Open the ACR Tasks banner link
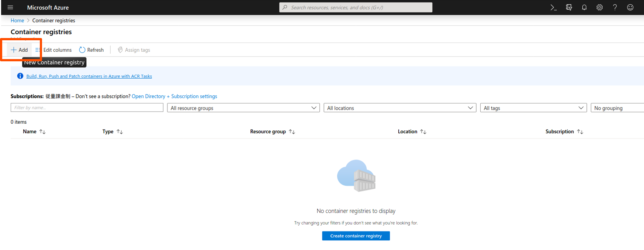Screen dimensions: 644x250 click(89, 76)
